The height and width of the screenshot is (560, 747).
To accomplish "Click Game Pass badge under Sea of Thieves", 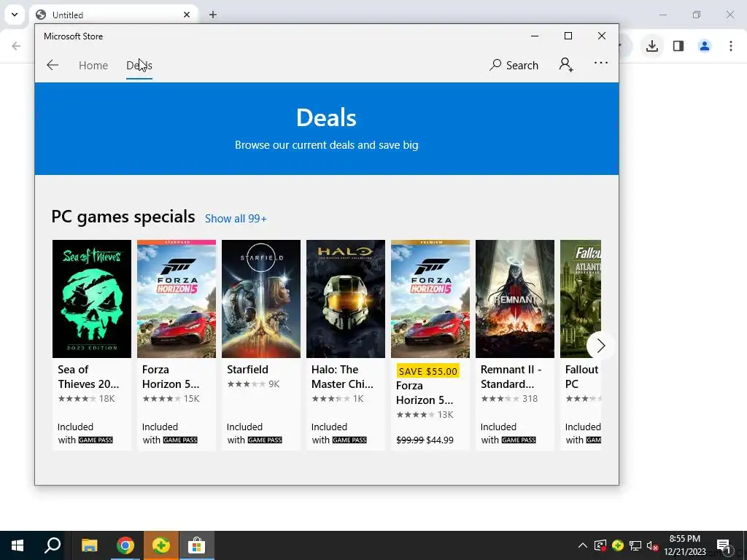I will [96, 440].
